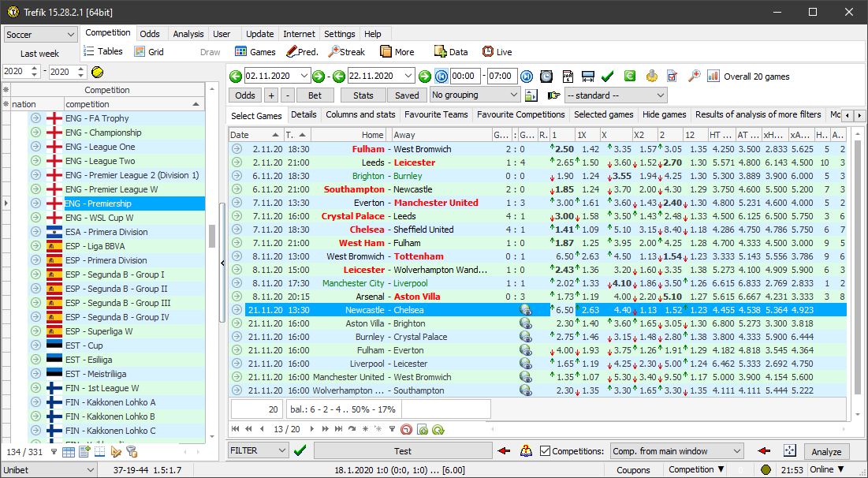Viewport: 868px width, 478px height.
Task: Toggle the Competitions checkbox
Action: 545,451
